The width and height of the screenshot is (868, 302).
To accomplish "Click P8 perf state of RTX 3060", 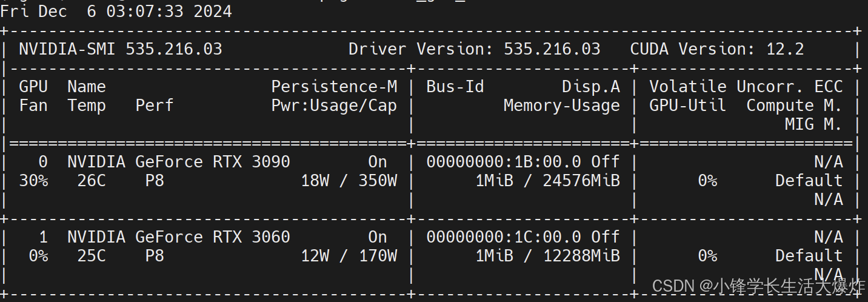I will coord(155,256).
